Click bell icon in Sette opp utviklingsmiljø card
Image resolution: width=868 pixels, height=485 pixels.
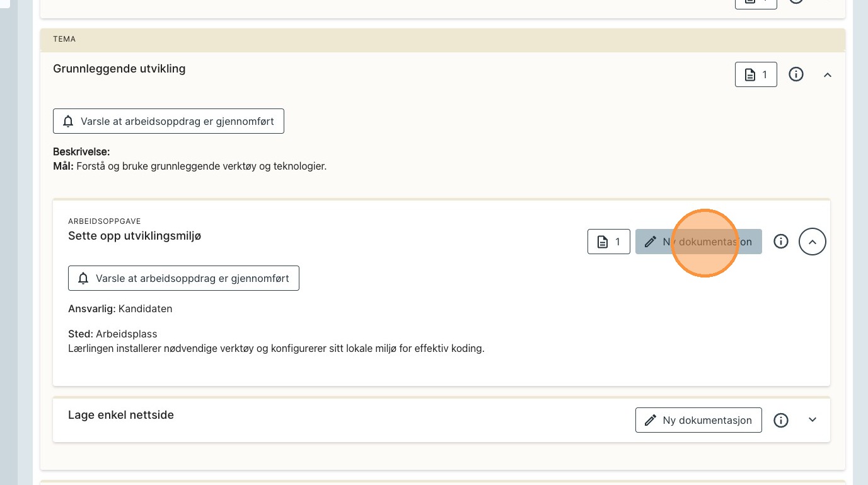click(x=83, y=278)
